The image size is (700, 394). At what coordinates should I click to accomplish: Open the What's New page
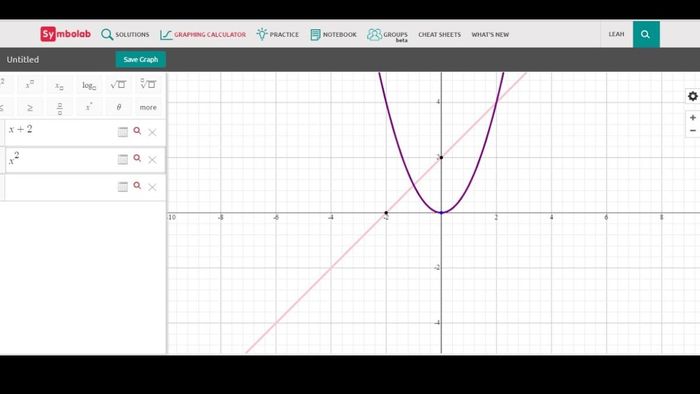(490, 34)
